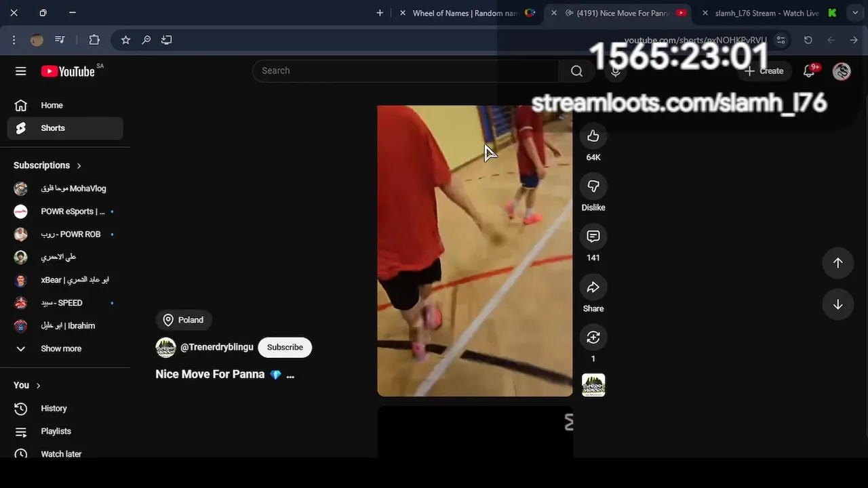The width and height of the screenshot is (868, 488).
Task: Open the notifications bell
Action: pos(809,71)
